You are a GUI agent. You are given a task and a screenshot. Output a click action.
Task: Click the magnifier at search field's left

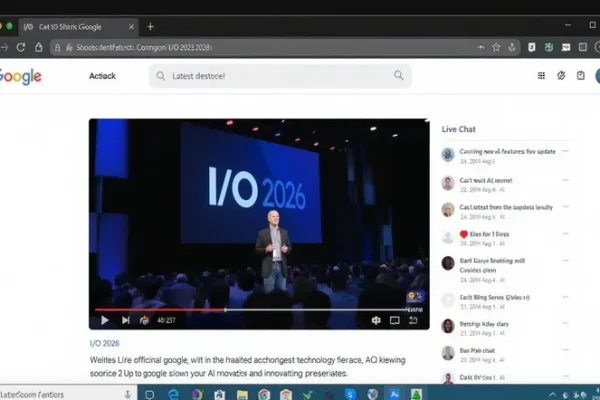click(x=161, y=76)
